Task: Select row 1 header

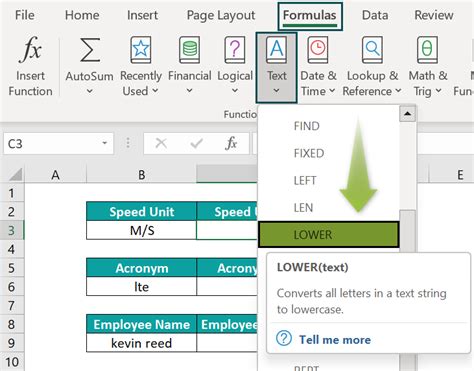Action: click(x=12, y=193)
